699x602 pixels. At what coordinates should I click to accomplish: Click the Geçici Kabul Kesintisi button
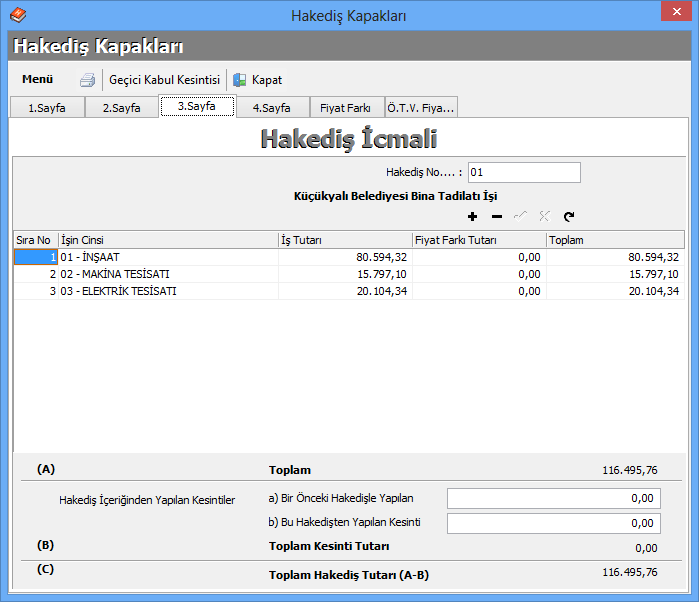(x=164, y=80)
